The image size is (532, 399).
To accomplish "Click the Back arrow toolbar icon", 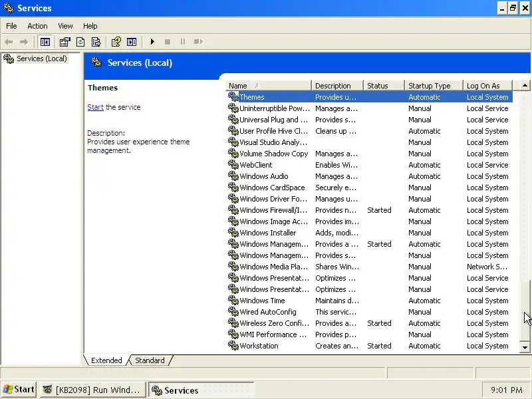I will pos(9,42).
